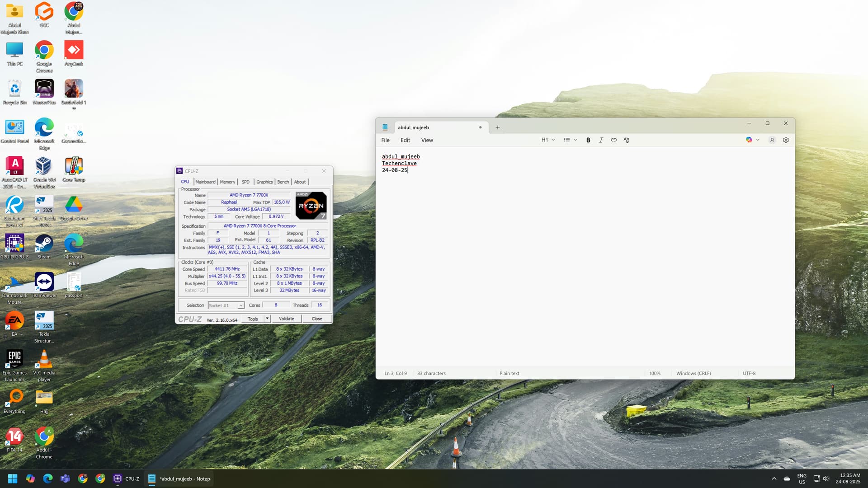
Task: Select the Core Temp desktop icon
Action: 74,169
